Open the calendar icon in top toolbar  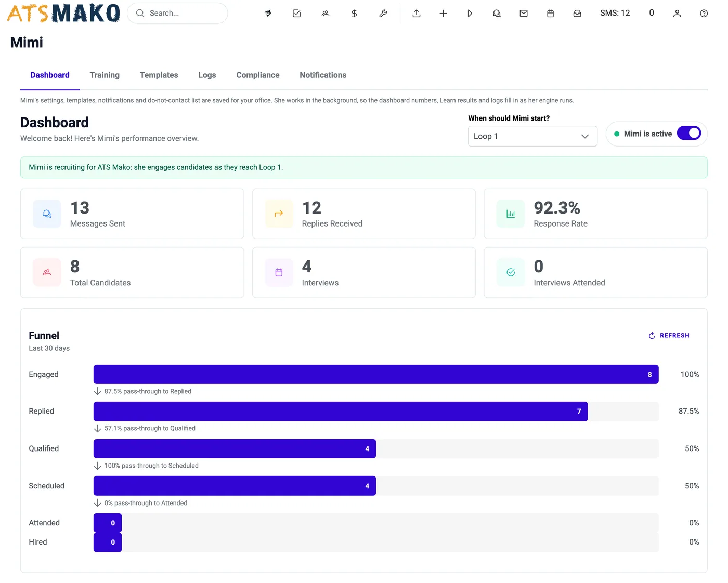click(551, 14)
